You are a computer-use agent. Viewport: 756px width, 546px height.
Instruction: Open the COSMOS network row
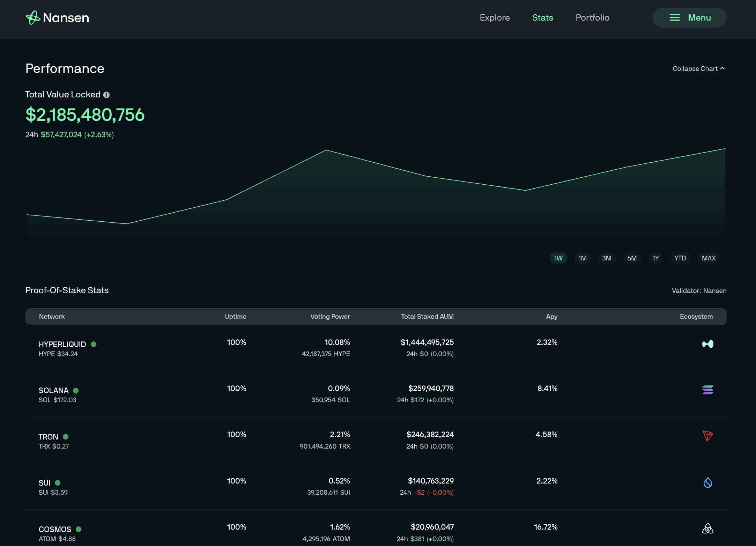pyautogui.click(x=376, y=528)
